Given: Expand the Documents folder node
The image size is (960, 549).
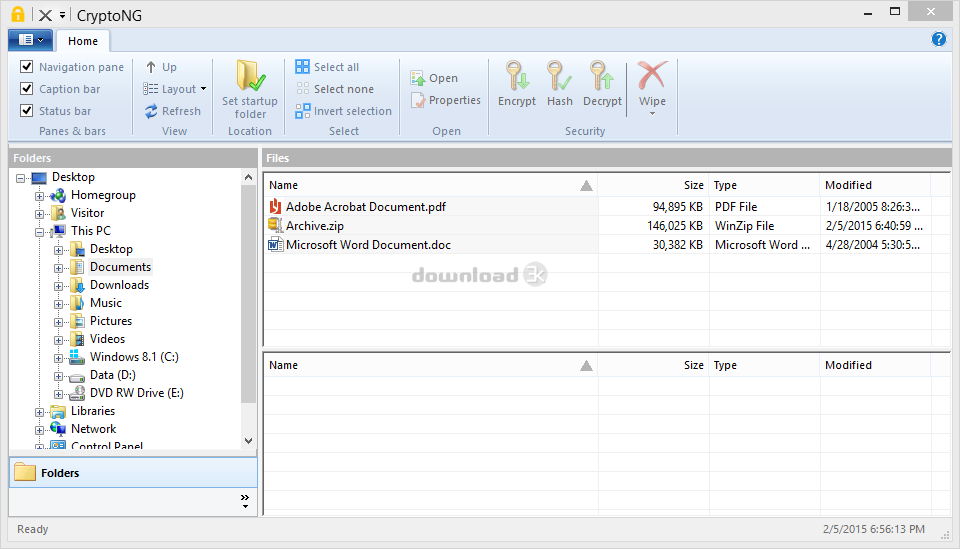Looking at the screenshot, I should [x=59, y=268].
